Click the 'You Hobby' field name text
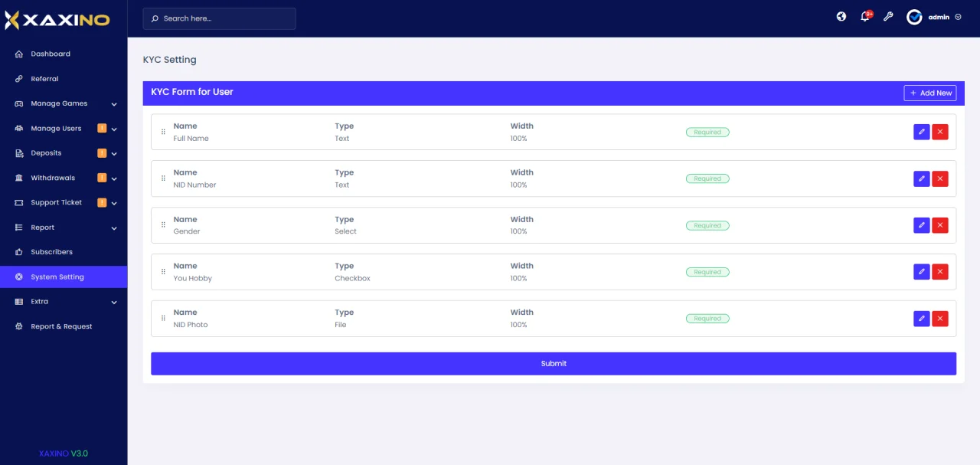 click(192, 278)
